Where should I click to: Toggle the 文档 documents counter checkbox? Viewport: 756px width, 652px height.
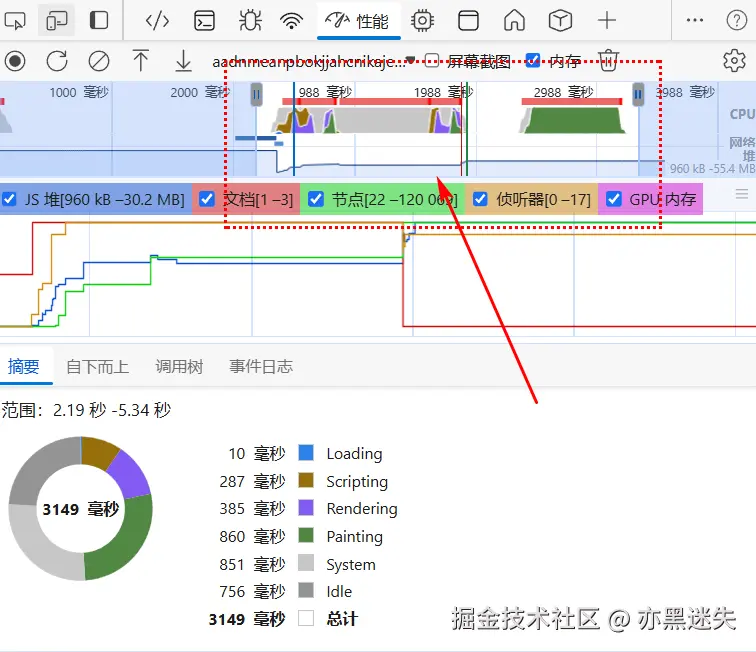(207, 199)
